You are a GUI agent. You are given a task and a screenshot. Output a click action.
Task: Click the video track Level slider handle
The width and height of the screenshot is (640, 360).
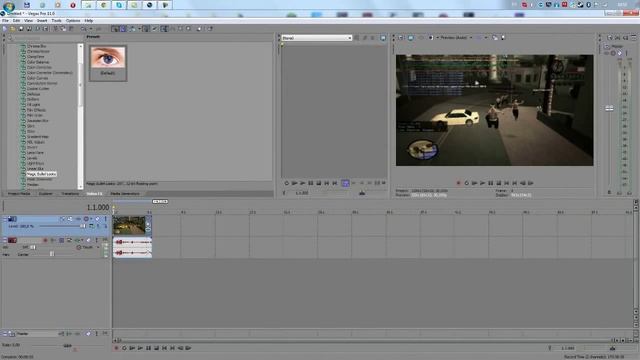coord(83,226)
